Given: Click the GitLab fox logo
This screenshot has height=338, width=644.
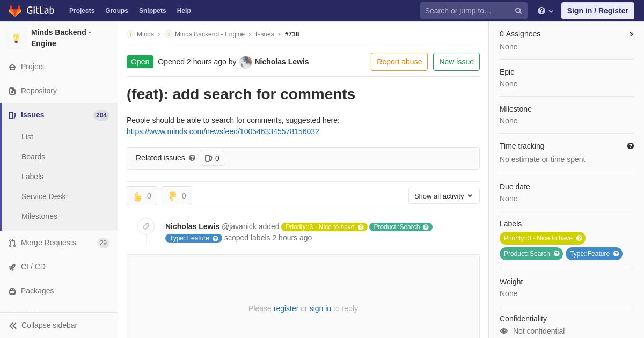Looking at the screenshot, I should tap(15, 11).
